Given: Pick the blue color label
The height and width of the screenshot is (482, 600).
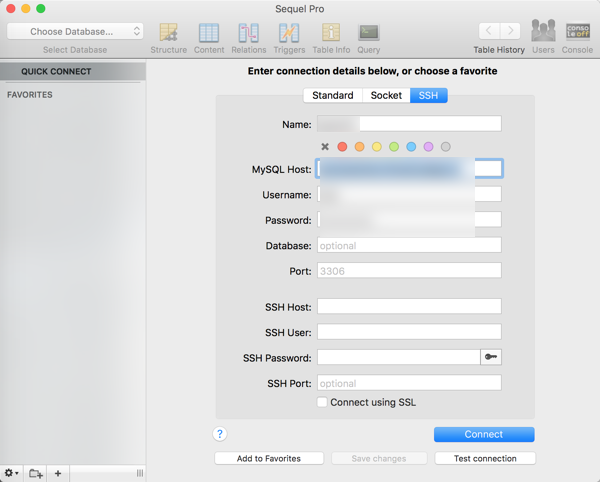Looking at the screenshot, I should 411,147.
